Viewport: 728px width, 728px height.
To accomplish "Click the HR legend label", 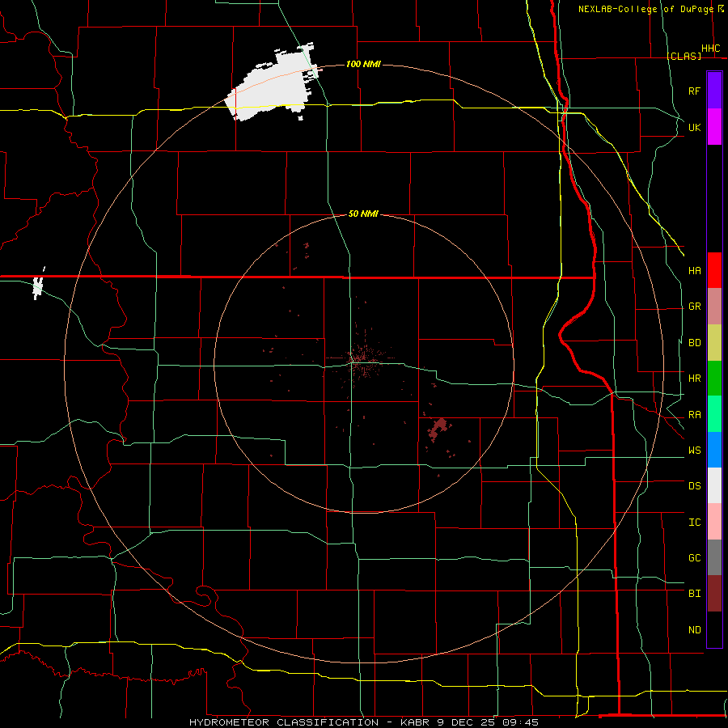I will [x=695, y=379].
